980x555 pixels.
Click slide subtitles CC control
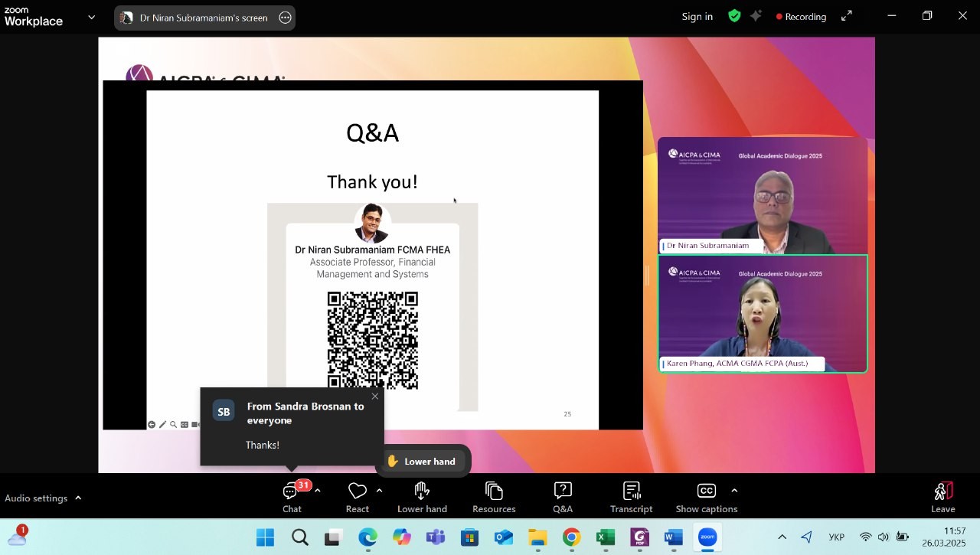[184, 424]
